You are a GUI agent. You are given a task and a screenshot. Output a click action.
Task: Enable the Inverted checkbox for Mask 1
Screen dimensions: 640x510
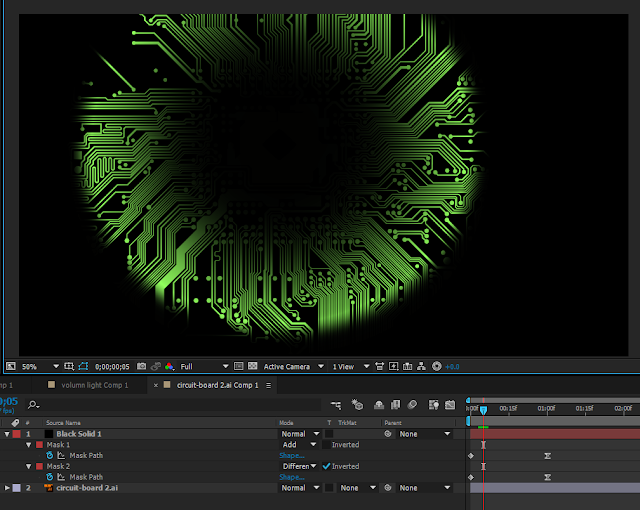pos(326,445)
